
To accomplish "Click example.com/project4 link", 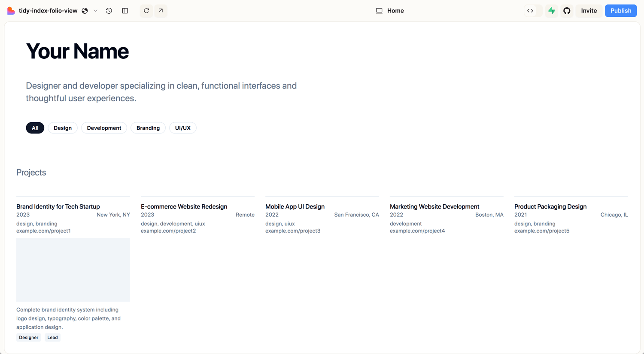I will coord(417,231).
